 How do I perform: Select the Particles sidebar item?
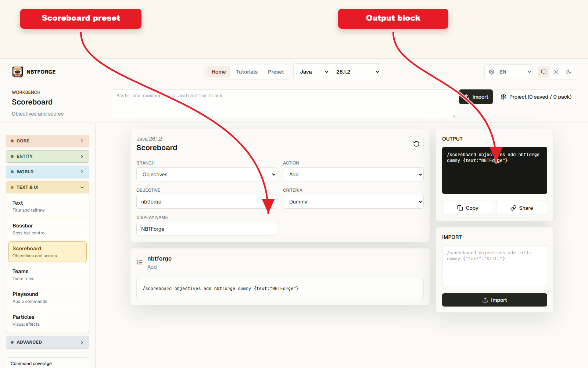pos(47,320)
